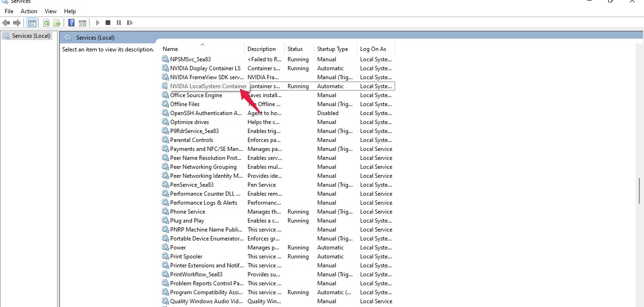Refresh the services list via toolbar icon

click(46, 23)
